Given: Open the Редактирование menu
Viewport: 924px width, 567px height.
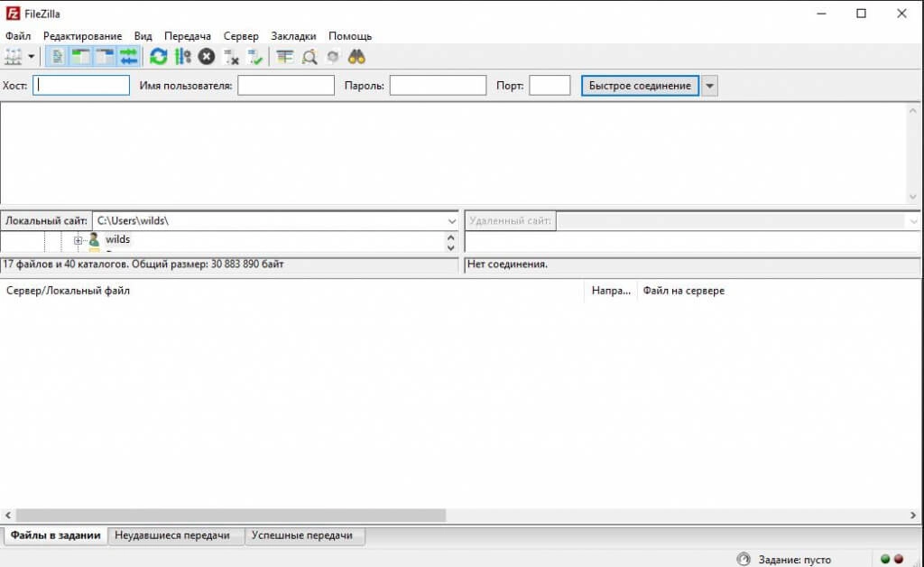Looking at the screenshot, I should pyautogui.click(x=82, y=36).
